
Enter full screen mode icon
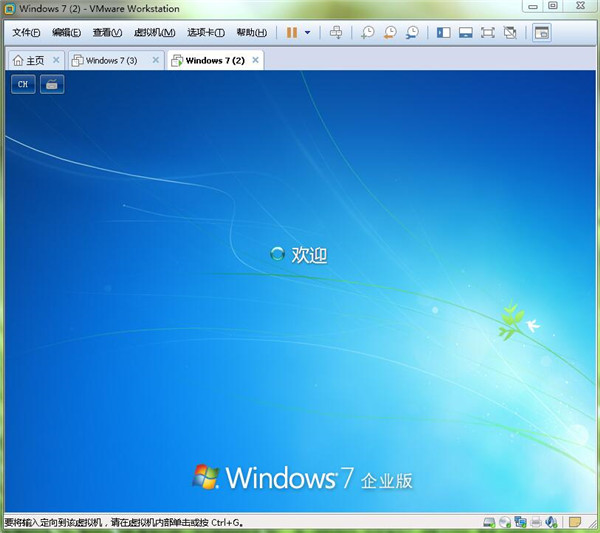tap(488, 33)
